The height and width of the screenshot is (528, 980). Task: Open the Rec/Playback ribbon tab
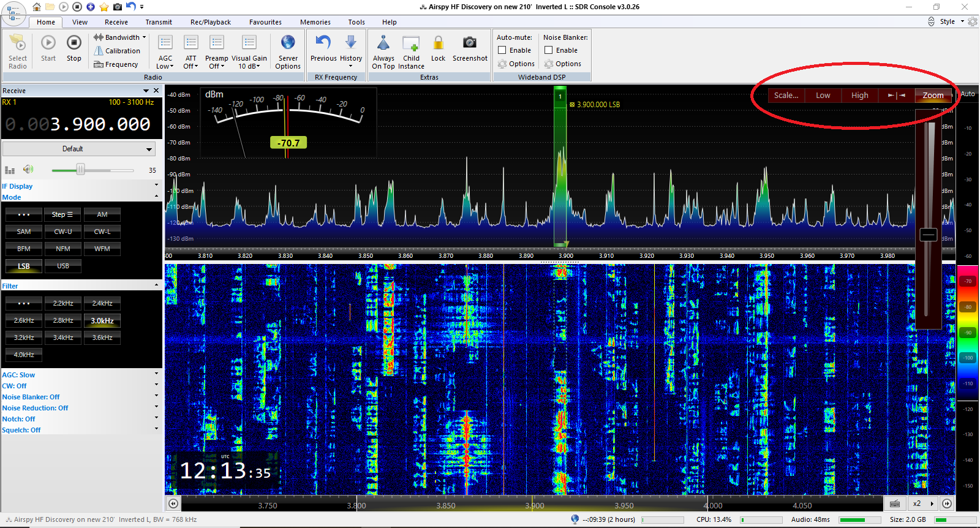click(x=210, y=22)
